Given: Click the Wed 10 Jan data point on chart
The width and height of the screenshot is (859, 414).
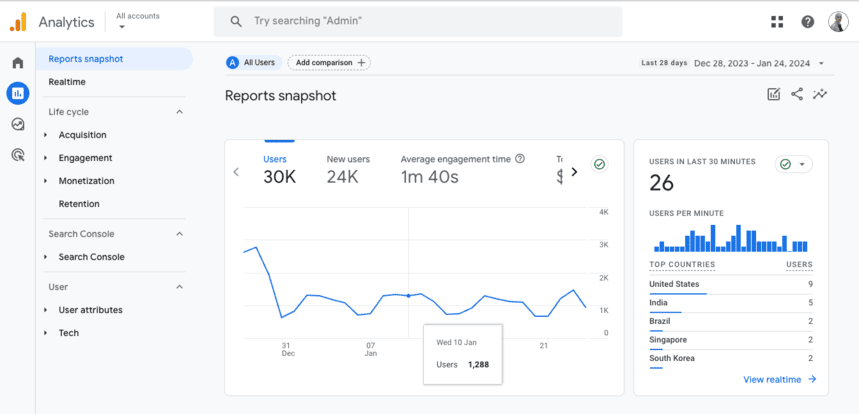Looking at the screenshot, I should 408,296.
